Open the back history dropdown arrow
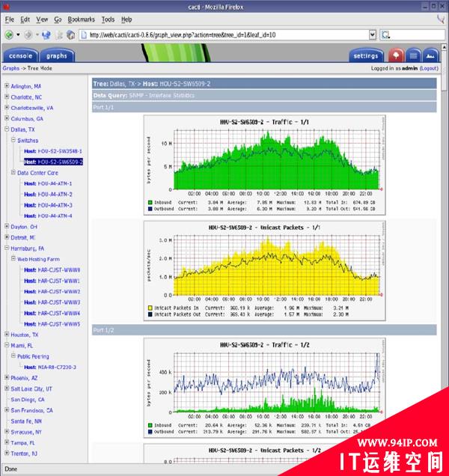Screen dimensions: 449x476 (18, 35)
